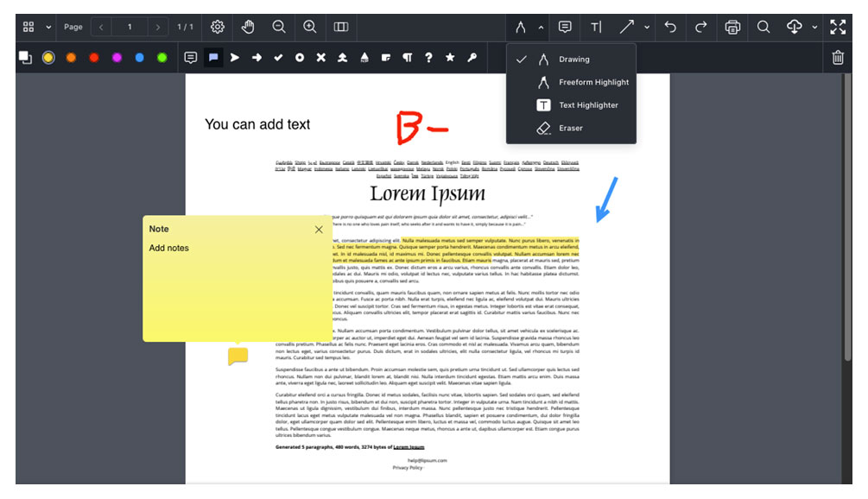The width and height of the screenshot is (868, 499).
Task: Zoom out of the document
Action: pos(279,27)
